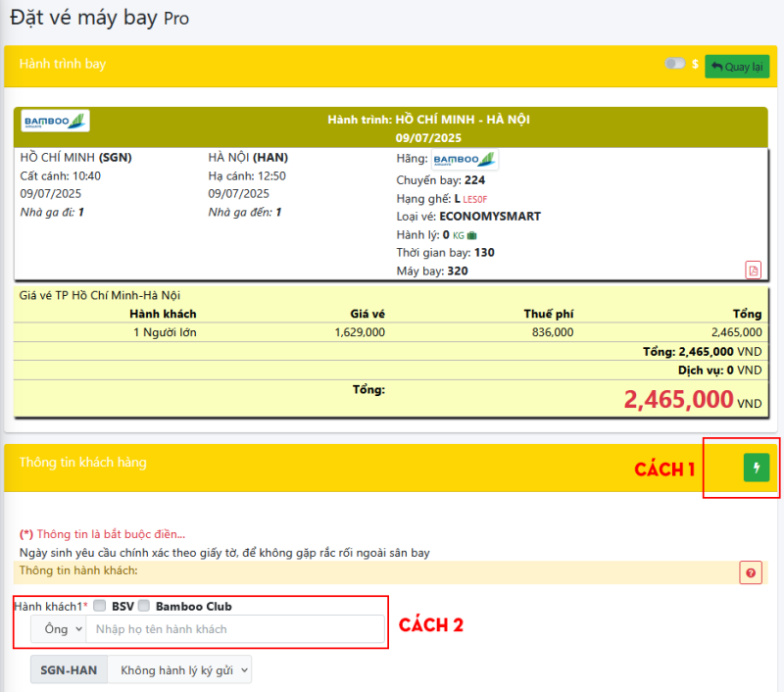
Task: Click the Hành trình bay section header
Action: pos(63,65)
